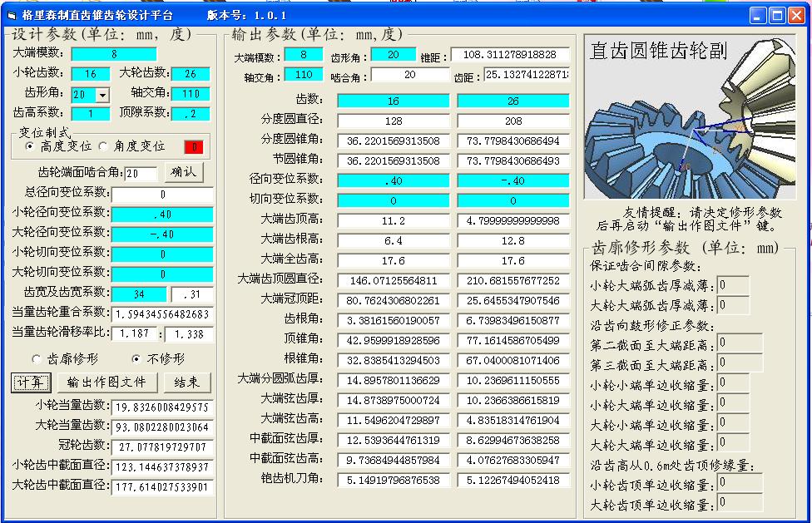
Task: Click the 齿宽系数 field showing .31
Action: pyautogui.click(x=192, y=294)
